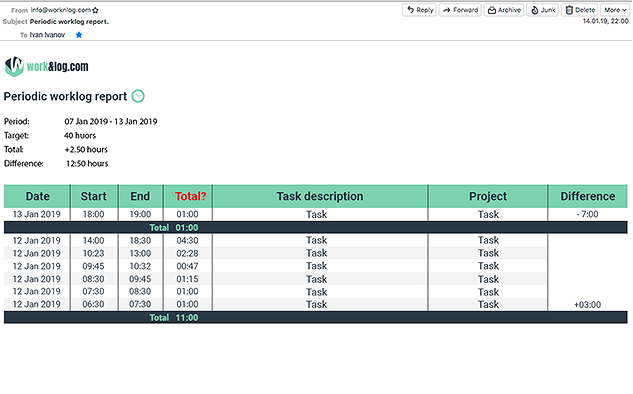Click the Total 01:00 summary bar
633x394 pixels.
coord(316,227)
